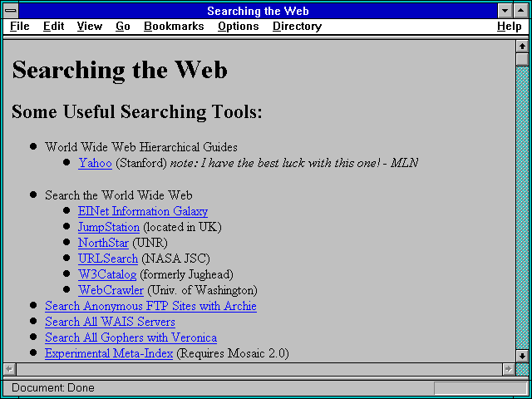This screenshot has width=532, height=399.
Task: Click the 'Document: Done' status text
Action: click(x=53, y=387)
